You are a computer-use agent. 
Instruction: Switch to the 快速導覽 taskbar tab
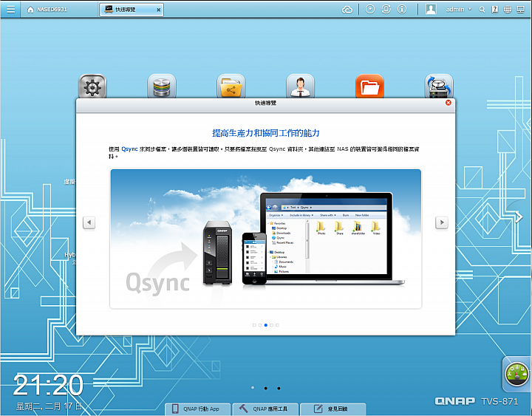(x=132, y=10)
